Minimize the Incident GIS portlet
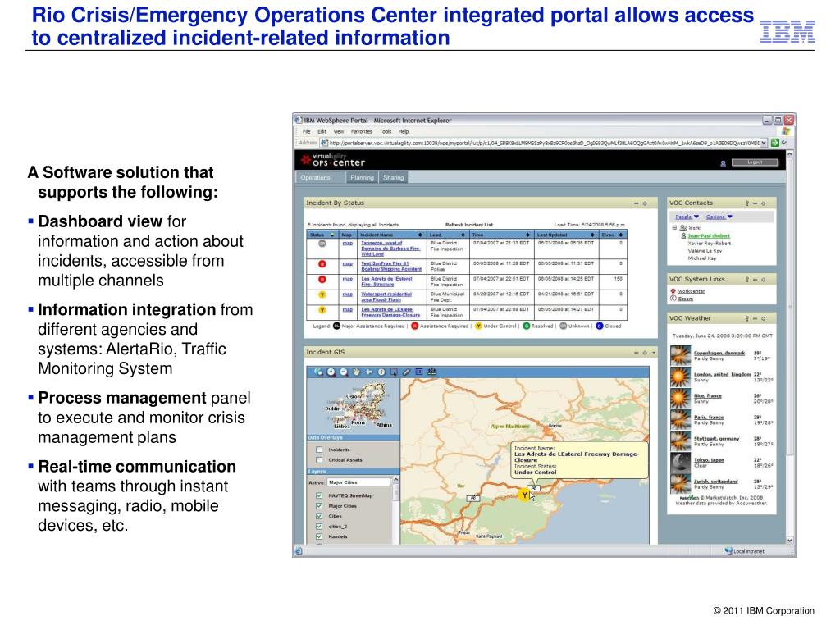This screenshot has width=840, height=630. click(637, 353)
